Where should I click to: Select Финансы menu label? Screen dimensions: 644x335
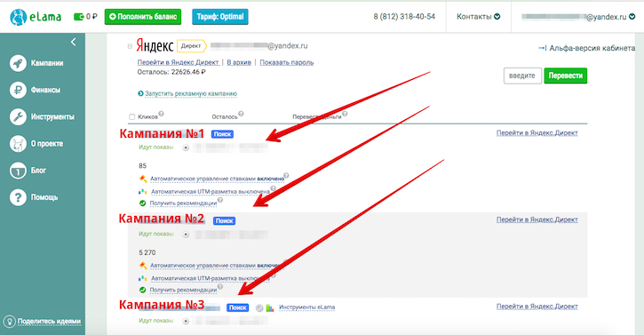tap(45, 90)
